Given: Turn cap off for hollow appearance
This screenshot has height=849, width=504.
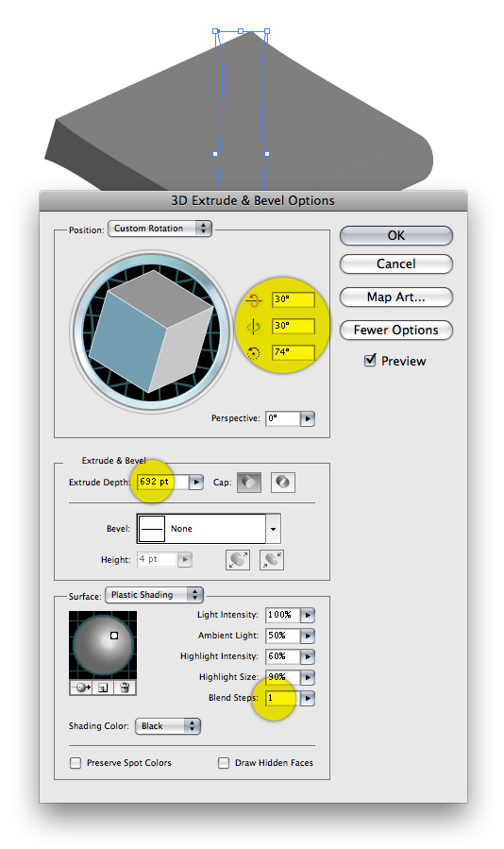Looking at the screenshot, I should [x=282, y=482].
